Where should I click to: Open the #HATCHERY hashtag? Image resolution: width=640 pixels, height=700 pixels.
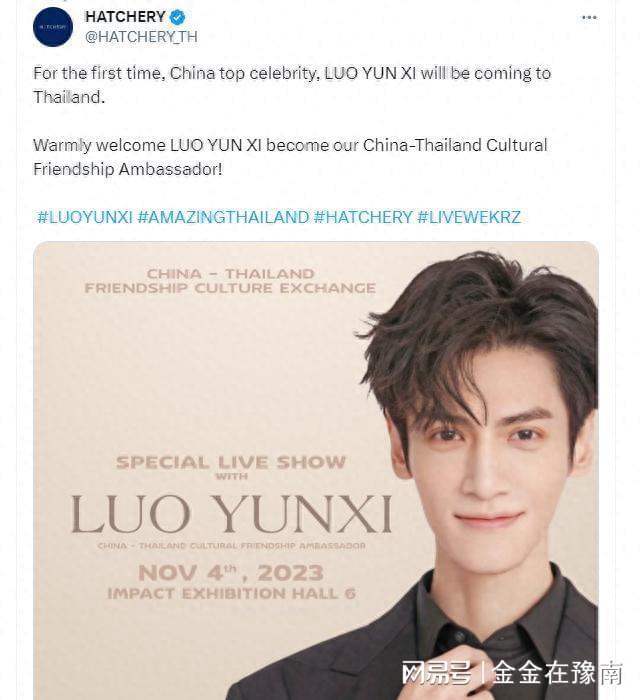(x=363, y=217)
